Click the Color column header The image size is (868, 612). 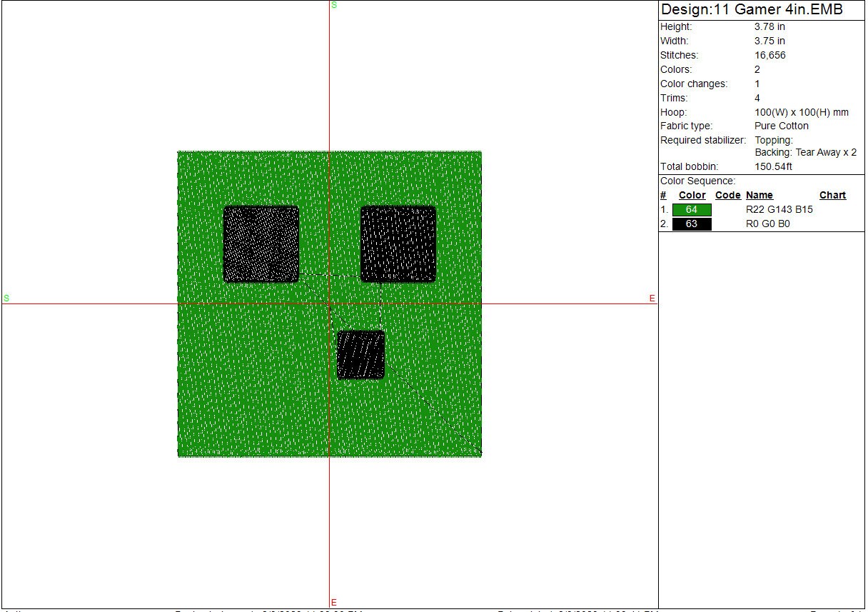tap(692, 196)
